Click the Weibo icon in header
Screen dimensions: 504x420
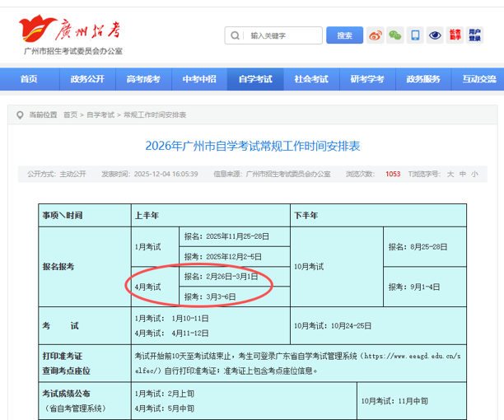[376, 35]
